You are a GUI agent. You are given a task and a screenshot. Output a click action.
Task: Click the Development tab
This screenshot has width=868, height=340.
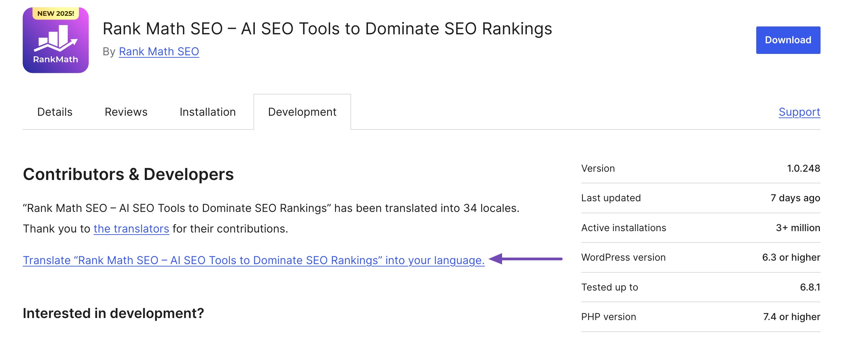coord(302,112)
